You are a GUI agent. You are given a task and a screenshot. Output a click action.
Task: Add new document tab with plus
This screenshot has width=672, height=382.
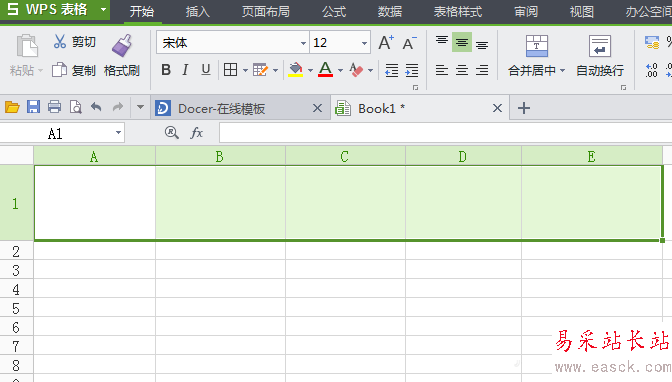(524, 108)
